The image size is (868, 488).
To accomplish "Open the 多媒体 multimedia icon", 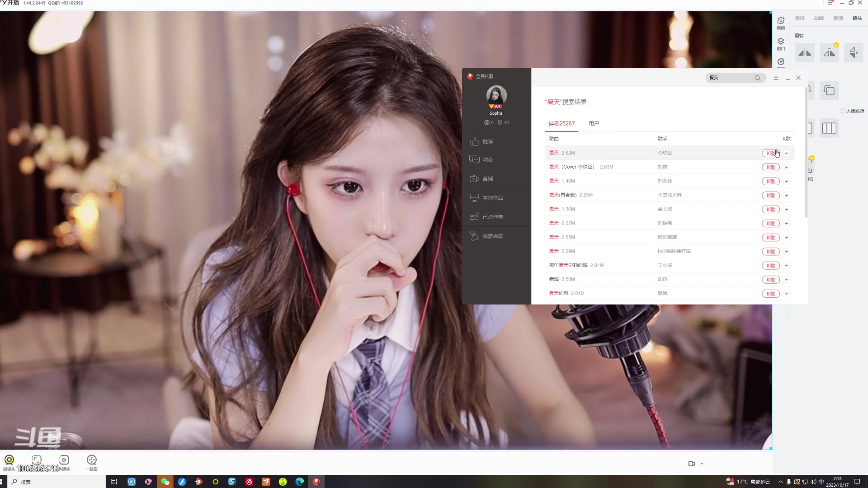I will point(64,460).
